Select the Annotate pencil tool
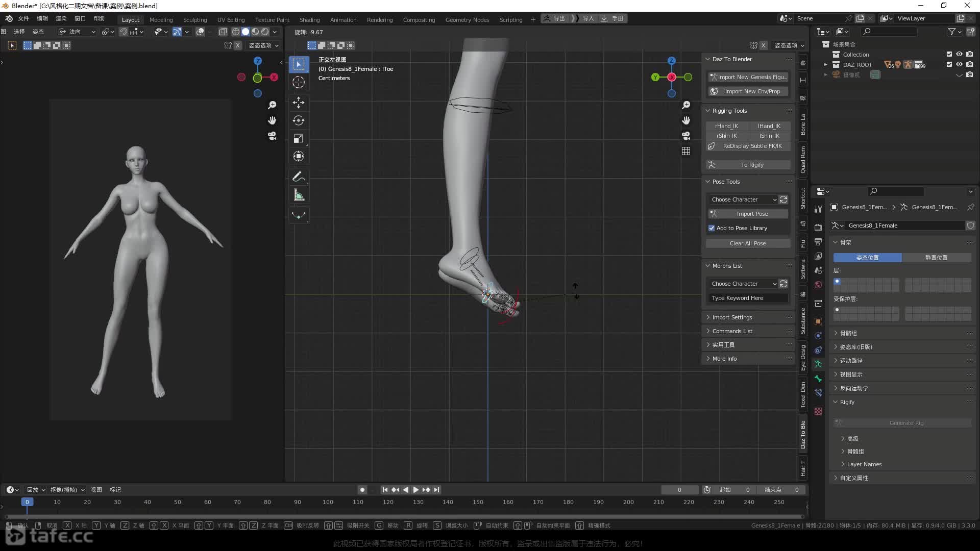The height and width of the screenshot is (551, 980). point(299,177)
